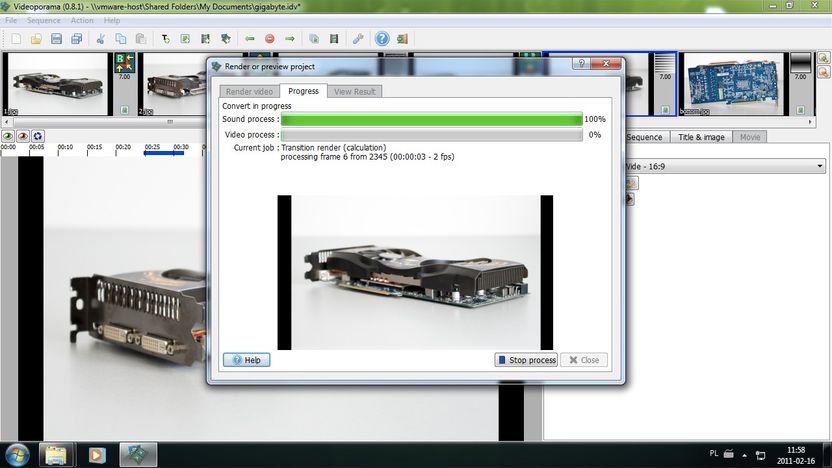Click the Save As multi-disk icon
This screenshot has width=832, height=468.
[76, 39]
